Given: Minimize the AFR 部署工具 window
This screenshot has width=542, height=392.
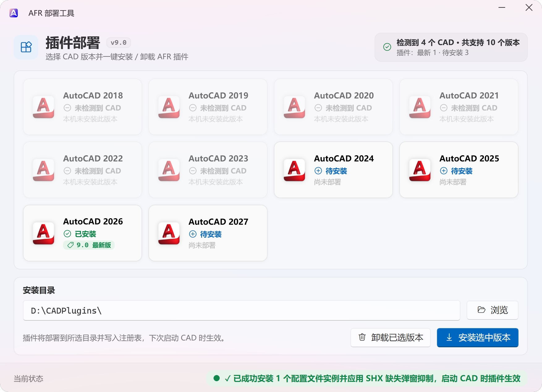Looking at the screenshot, I should coord(502,7).
